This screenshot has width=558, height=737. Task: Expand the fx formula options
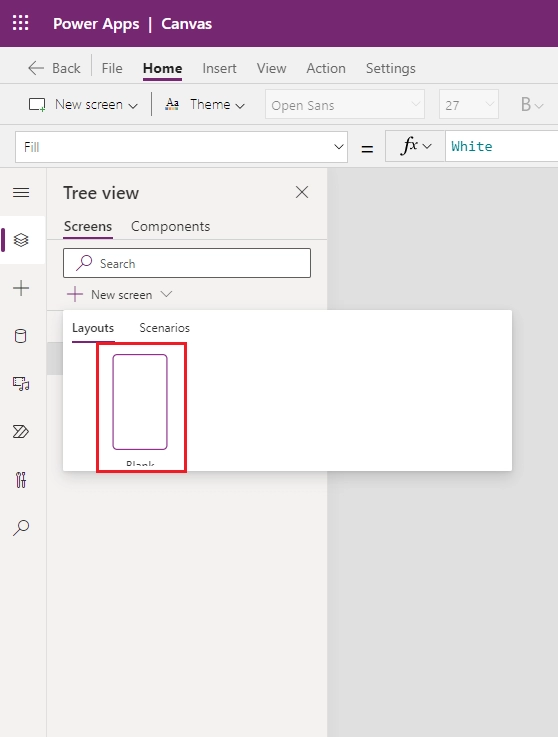click(415, 146)
